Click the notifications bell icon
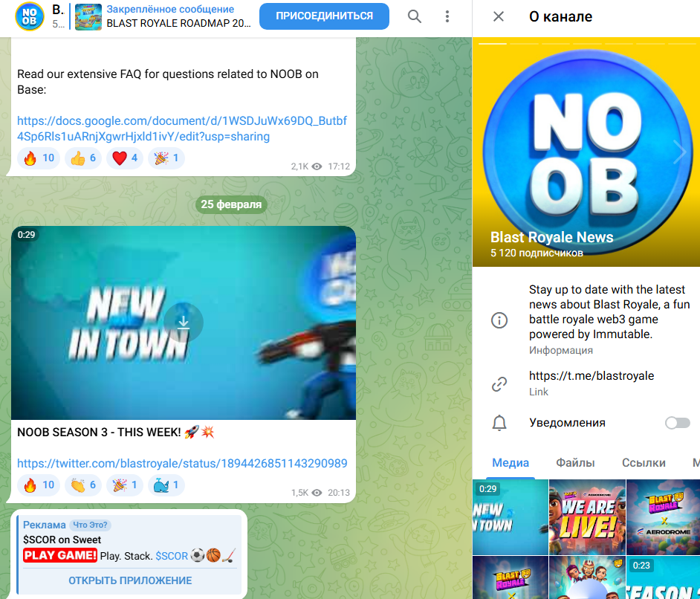This screenshot has height=599, width=700. tap(499, 423)
